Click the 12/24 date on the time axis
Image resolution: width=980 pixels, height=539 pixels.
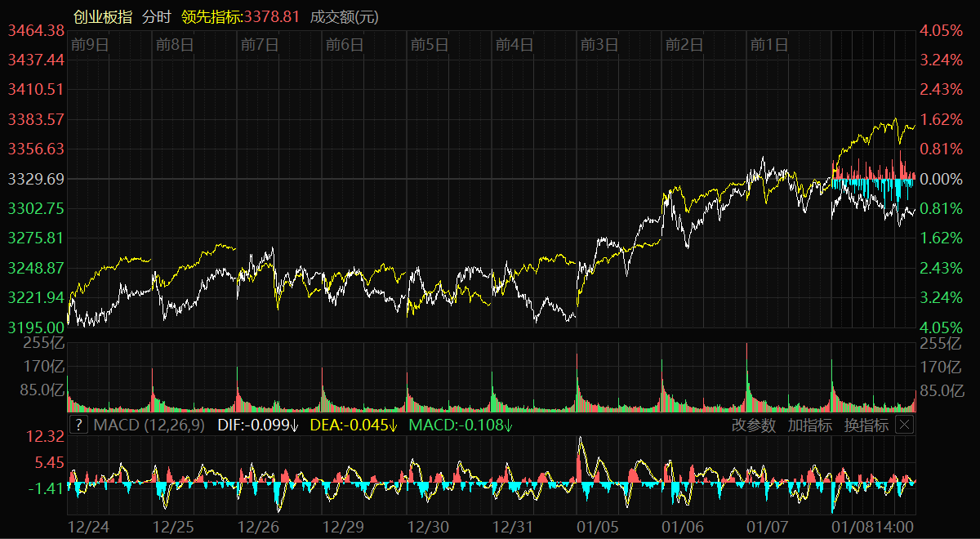pos(88,527)
